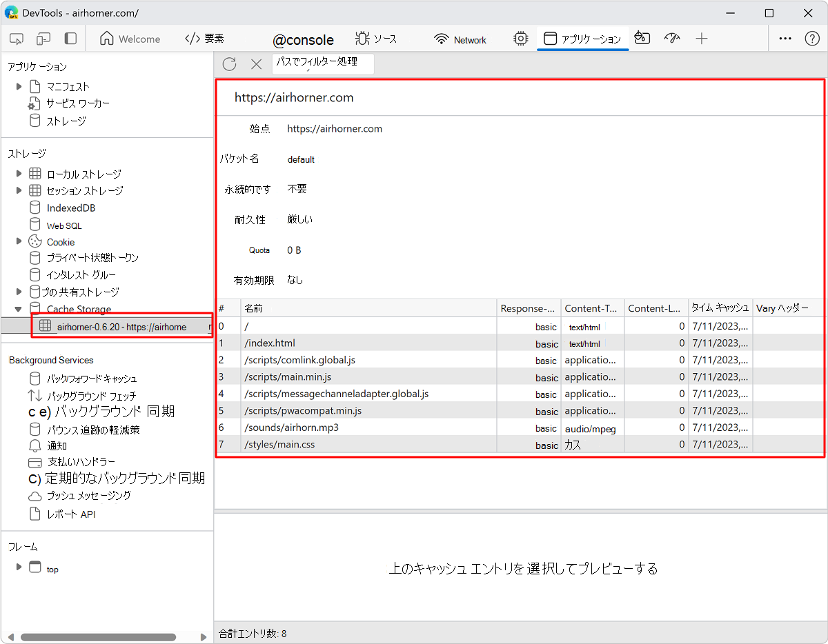
Task: Clear the selected cache entries
Action: pyautogui.click(x=256, y=63)
